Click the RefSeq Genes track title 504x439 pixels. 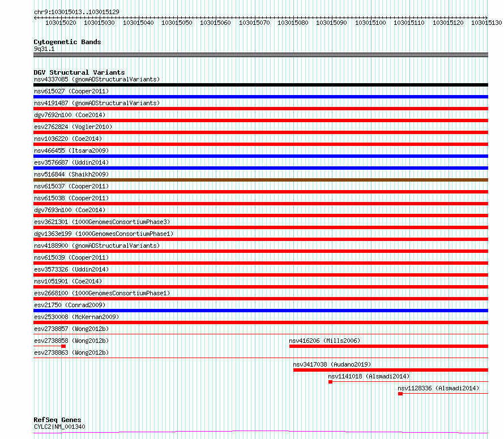pyautogui.click(x=57, y=420)
